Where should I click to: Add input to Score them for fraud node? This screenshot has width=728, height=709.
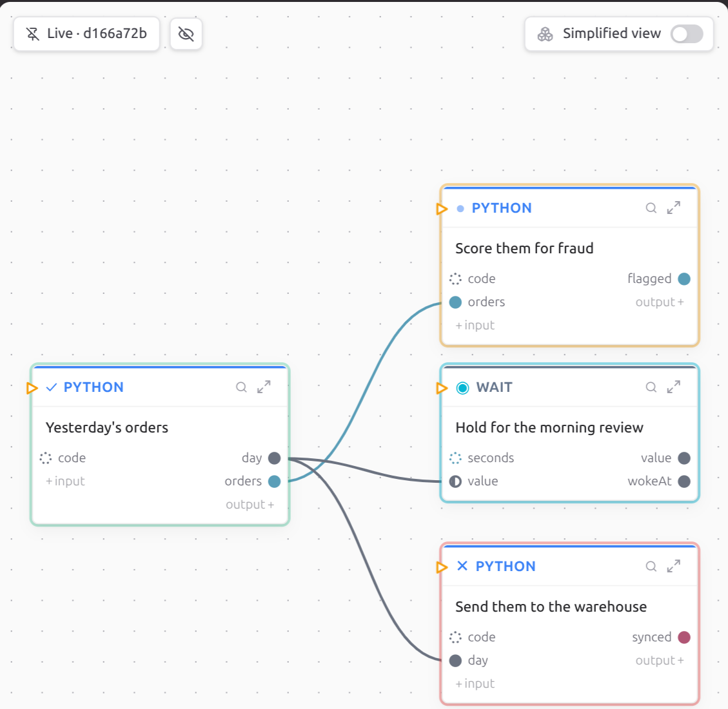475,325
